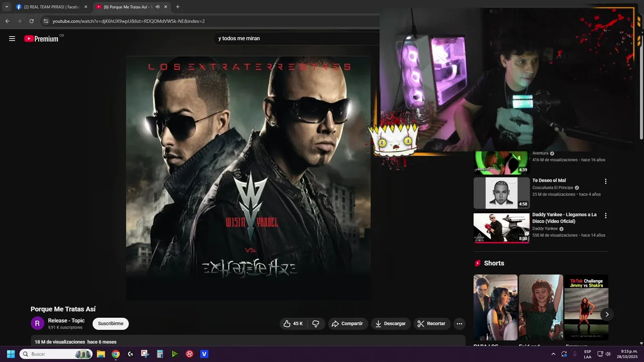The width and height of the screenshot is (644, 362).
Task: Expand description showing 18 M de visualizaciones
Action: (248, 341)
